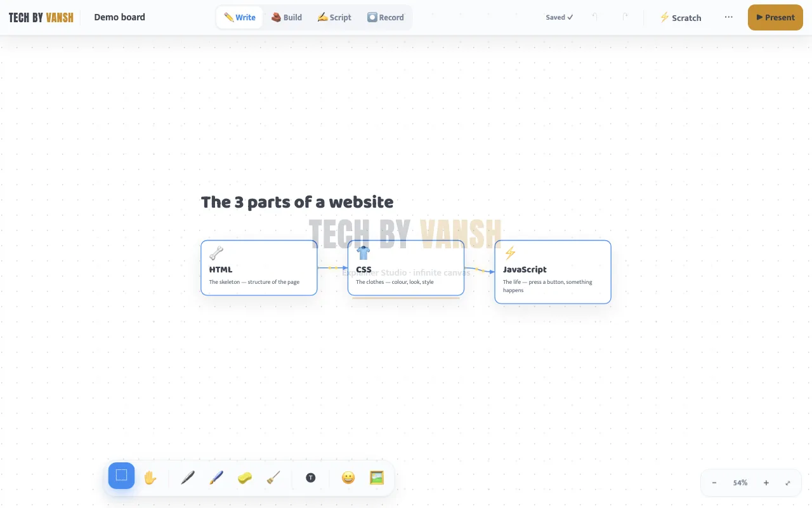This screenshot has width=812, height=508.
Task: Select the blue Paintbrush tool
Action: 216,478
